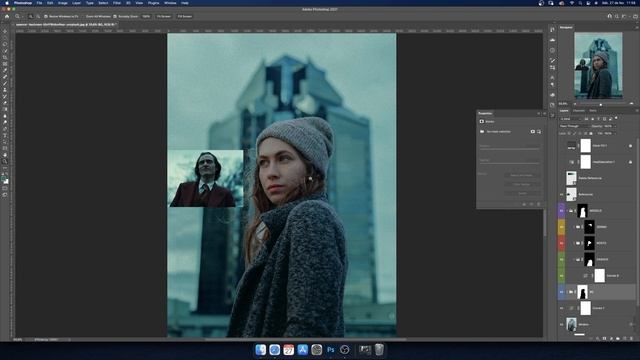The image size is (640, 360).
Task: Select the Clone Stamp tool
Action: point(5,90)
